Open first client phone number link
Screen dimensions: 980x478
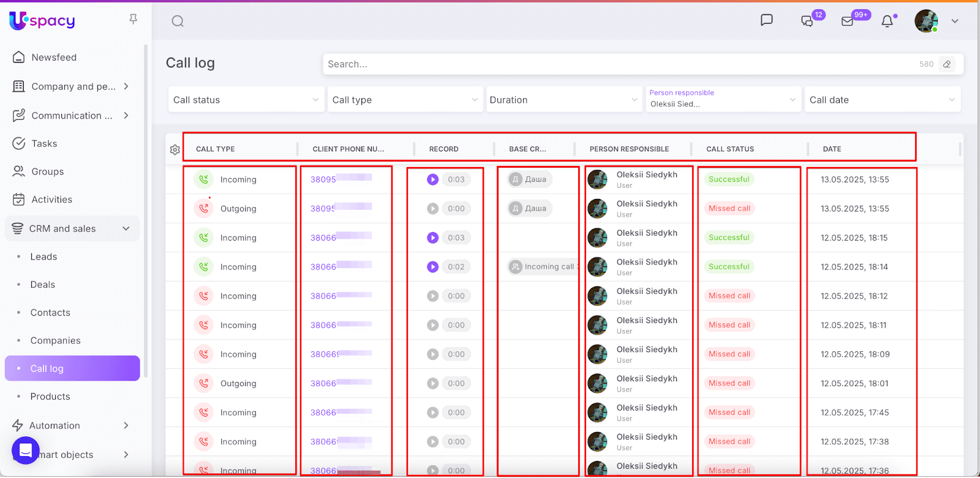[x=323, y=179]
